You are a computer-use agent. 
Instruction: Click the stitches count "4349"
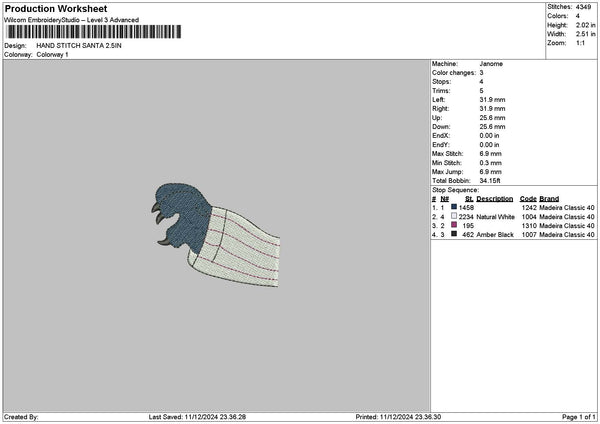point(584,7)
